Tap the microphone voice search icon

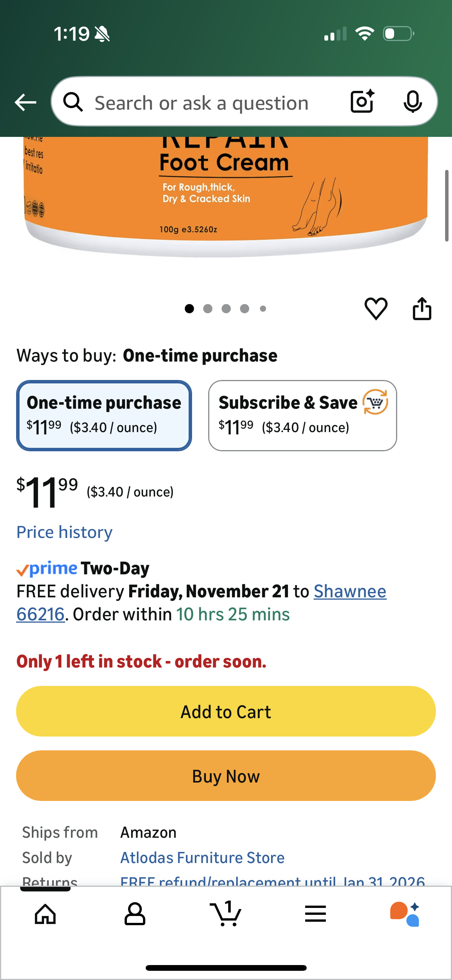pos(413,102)
